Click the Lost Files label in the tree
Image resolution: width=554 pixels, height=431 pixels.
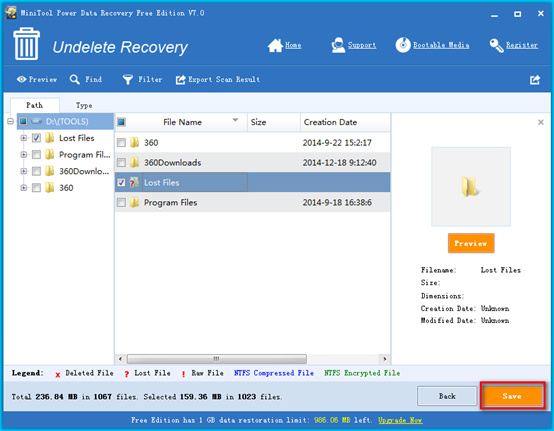(77, 138)
